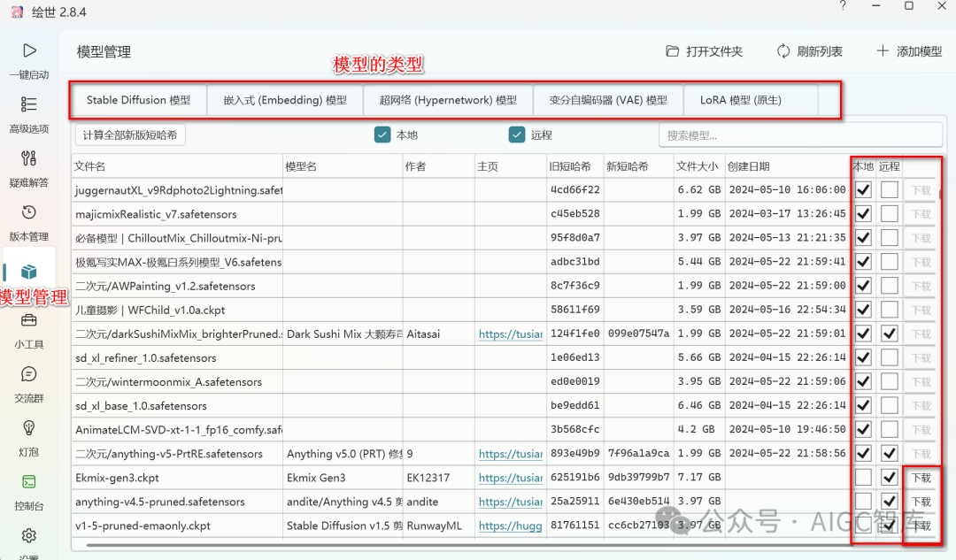956x560 pixels.
Task: Switch to Stable Diffusion 模型 tab
Action: pyautogui.click(x=138, y=100)
